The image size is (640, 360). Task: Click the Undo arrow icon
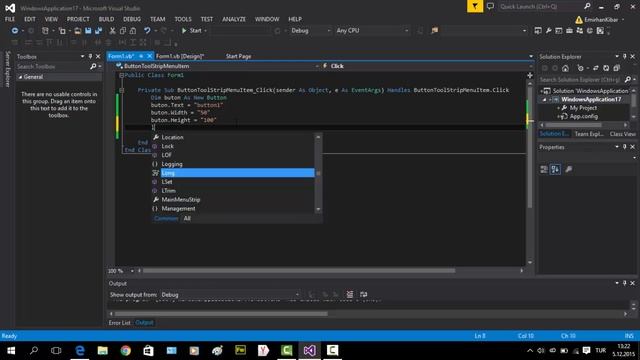click(x=147, y=31)
